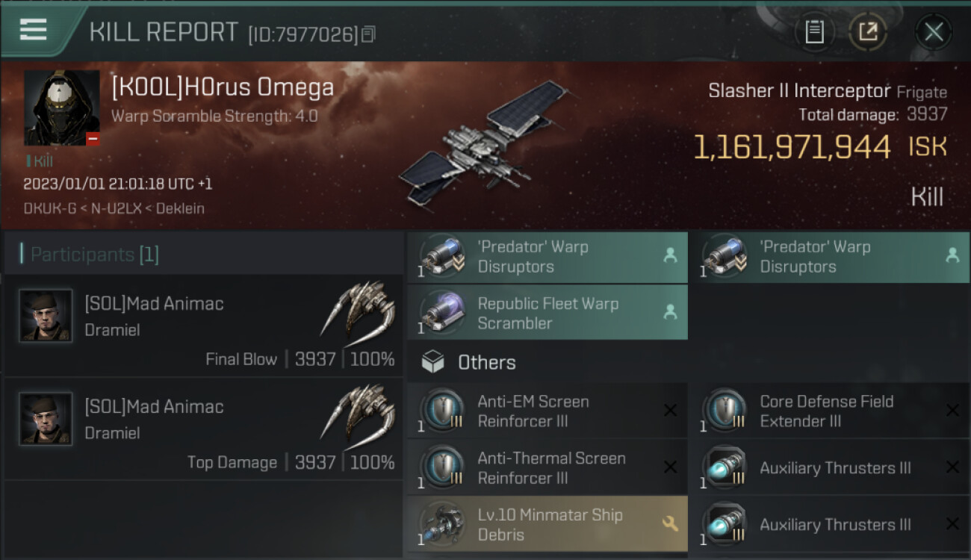Select Top Damage Mad Animac entry
Viewport: 971px width, 560px height.
203,429
